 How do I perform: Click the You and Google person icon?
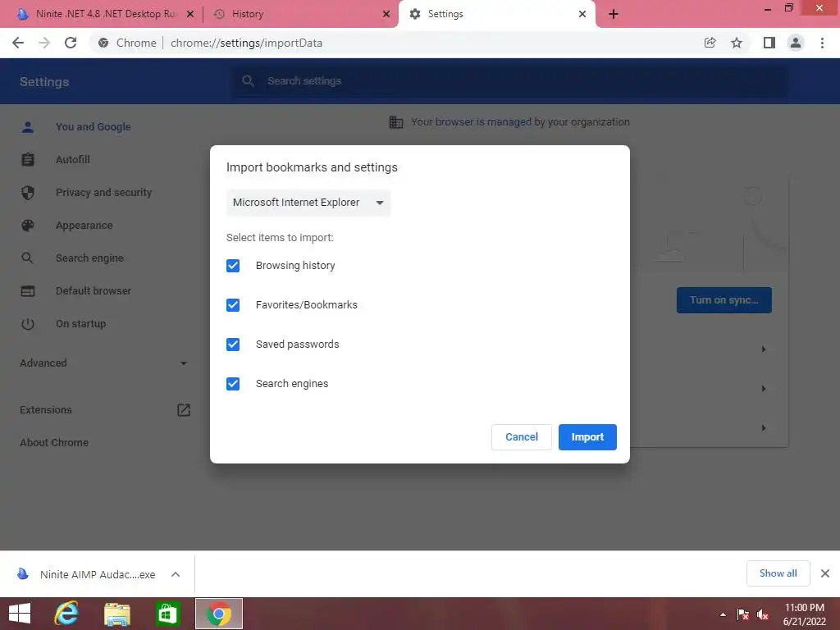click(x=28, y=127)
